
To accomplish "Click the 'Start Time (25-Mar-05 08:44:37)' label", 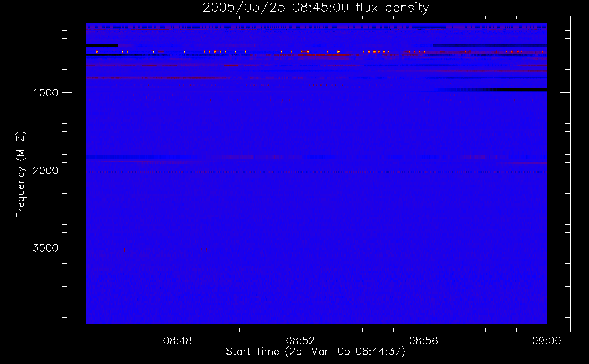I will (x=316, y=352).
